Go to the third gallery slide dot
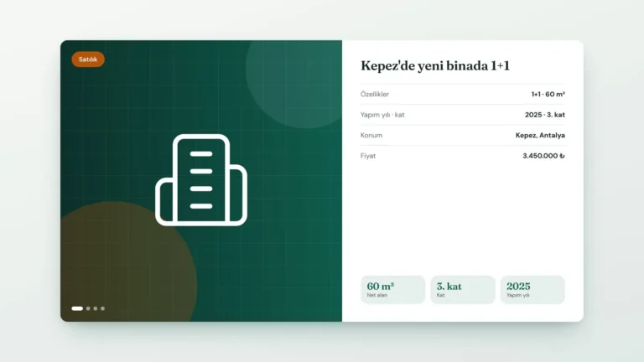Viewport: 644px width, 362px height. click(96, 308)
